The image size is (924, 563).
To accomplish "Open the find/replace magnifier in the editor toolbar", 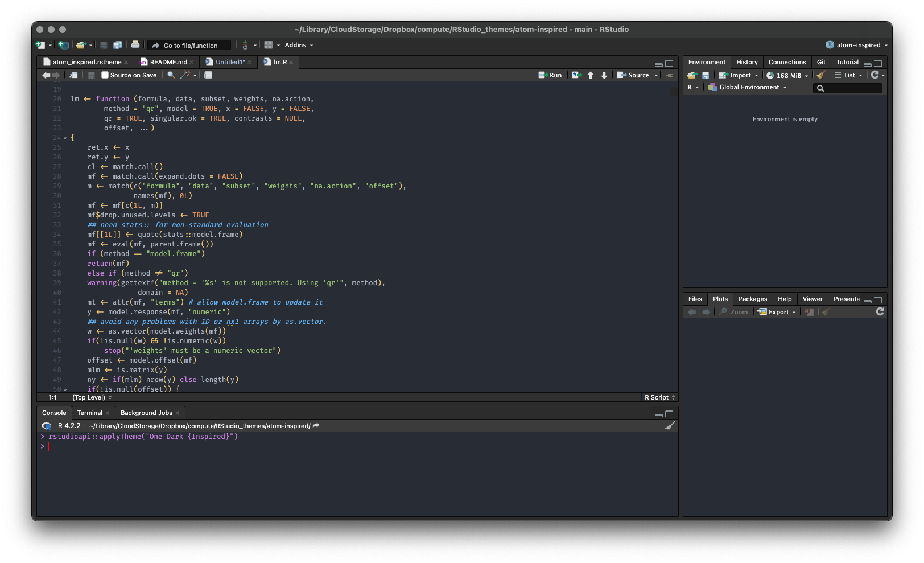I will click(x=171, y=75).
